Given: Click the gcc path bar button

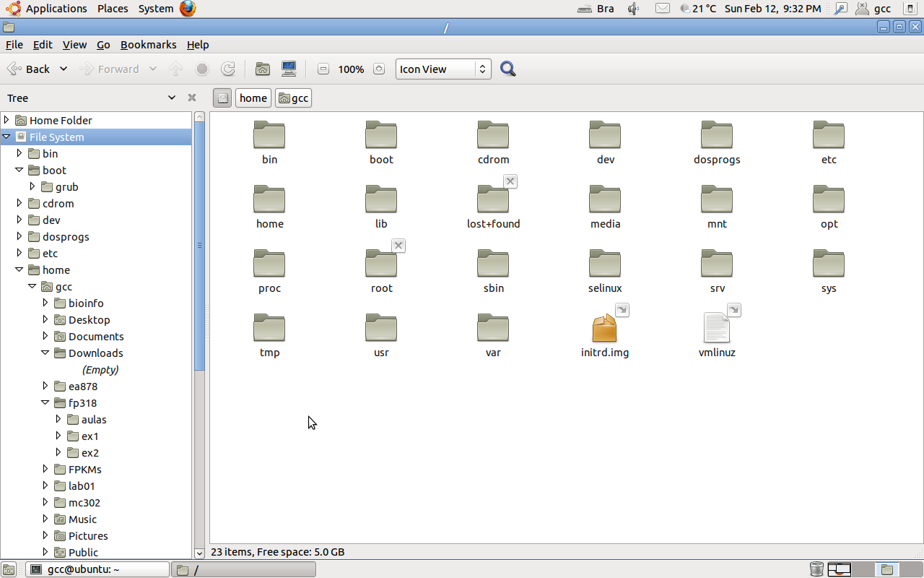Looking at the screenshot, I should (x=293, y=98).
